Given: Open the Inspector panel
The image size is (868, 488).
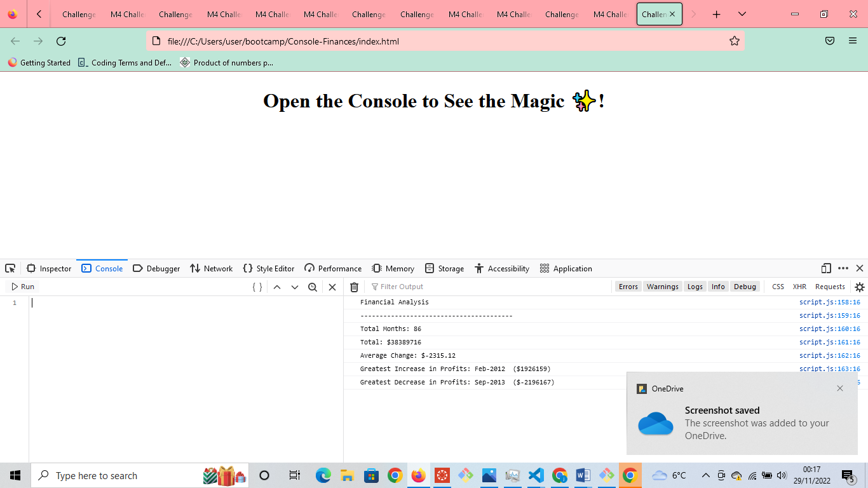Looking at the screenshot, I should pos(49,268).
